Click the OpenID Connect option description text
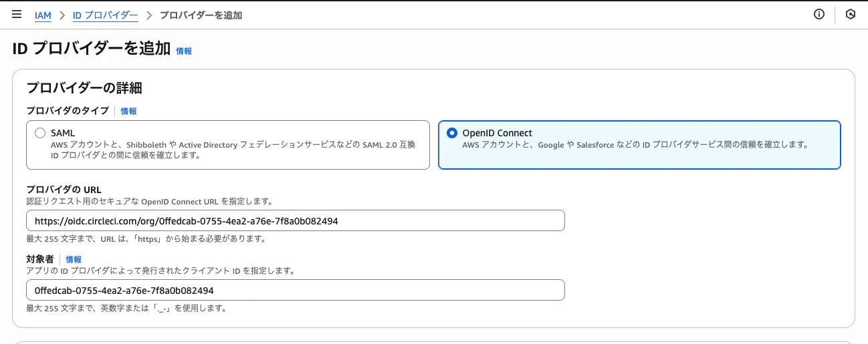The width and height of the screenshot is (868, 344). (635, 145)
